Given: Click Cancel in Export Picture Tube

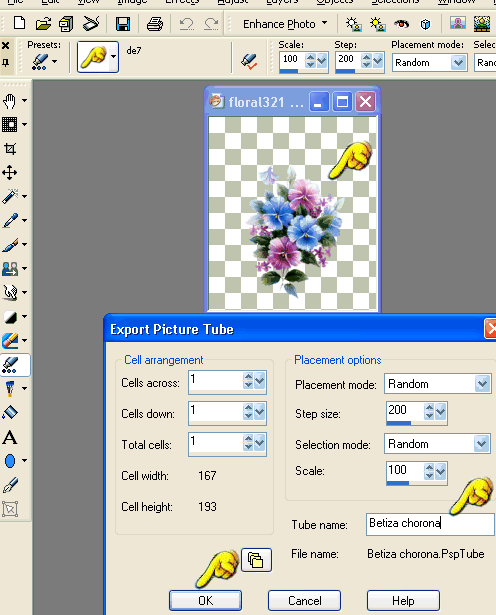Looking at the screenshot, I should pyautogui.click(x=304, y=600).
